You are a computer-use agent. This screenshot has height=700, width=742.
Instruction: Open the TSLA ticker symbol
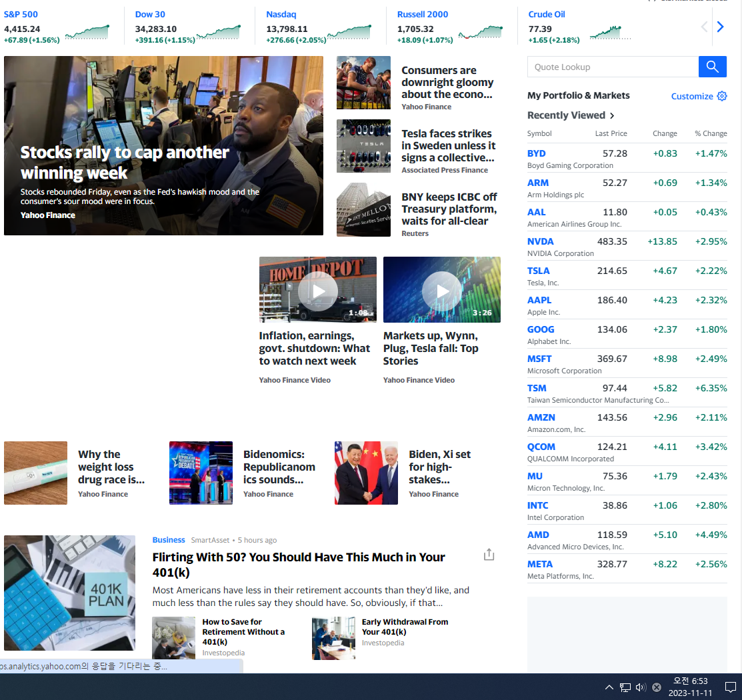(539, 271)
